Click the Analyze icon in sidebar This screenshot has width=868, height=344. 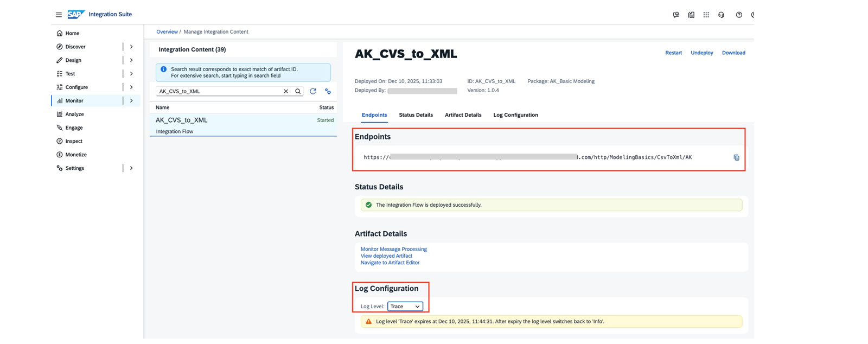(60, 114)
